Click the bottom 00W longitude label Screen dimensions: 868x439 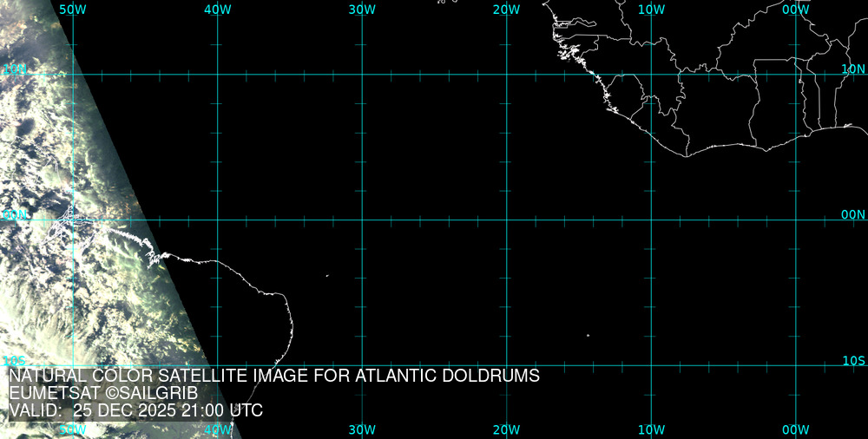coord(795,429)
